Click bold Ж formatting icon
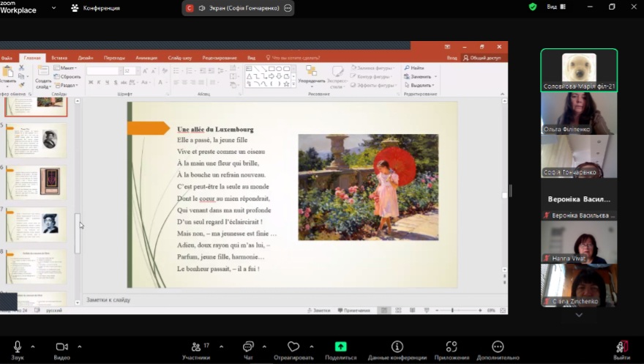The image size is (644, 364). tap(91, 83)
